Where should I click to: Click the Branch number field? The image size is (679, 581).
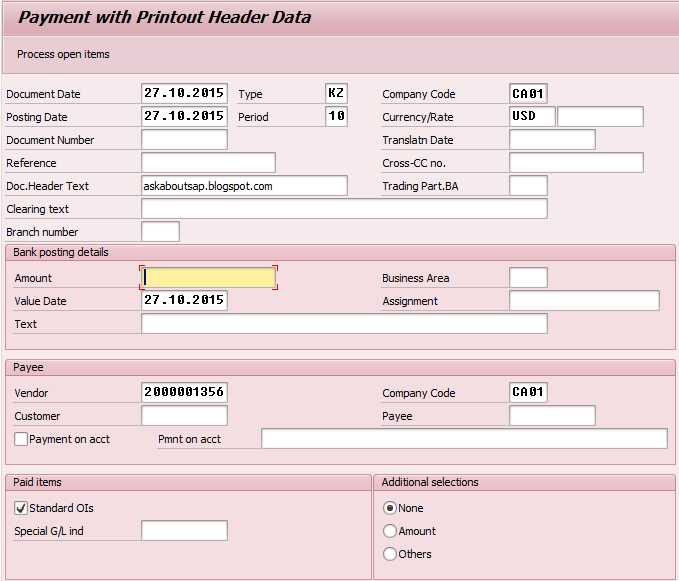point(160,231)
